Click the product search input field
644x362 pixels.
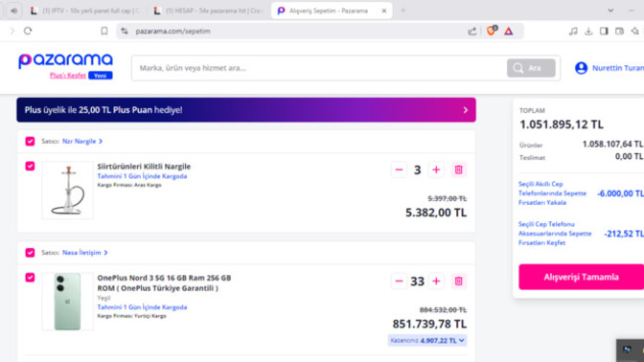pos(319,68)
